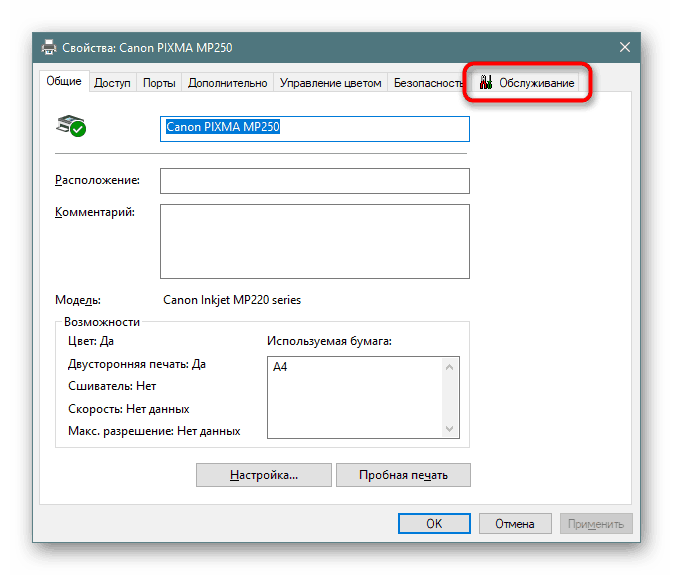
Task: Go to the Дополнительно tab
Action: [x=227, y=84]
